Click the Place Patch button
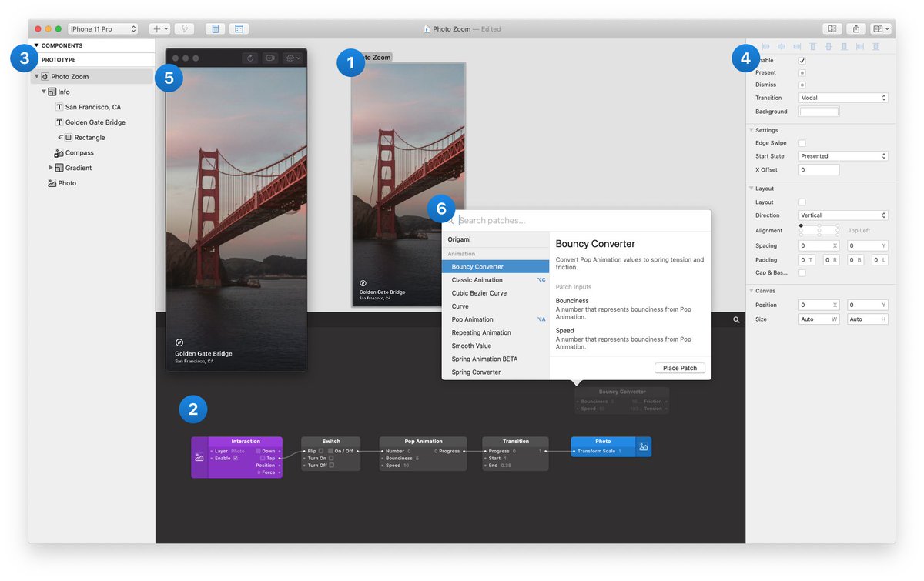Screen dimensions: 924x581 click(679, 368)
